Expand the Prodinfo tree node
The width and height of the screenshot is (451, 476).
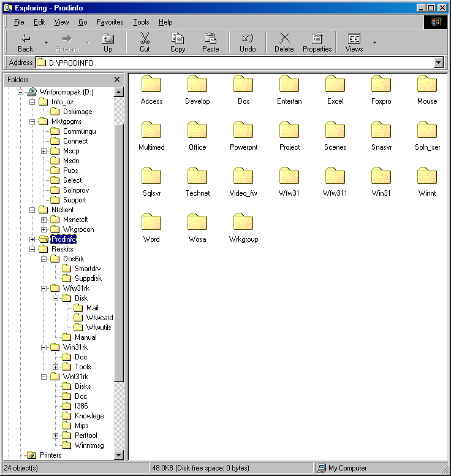click(x=32, y=239)
